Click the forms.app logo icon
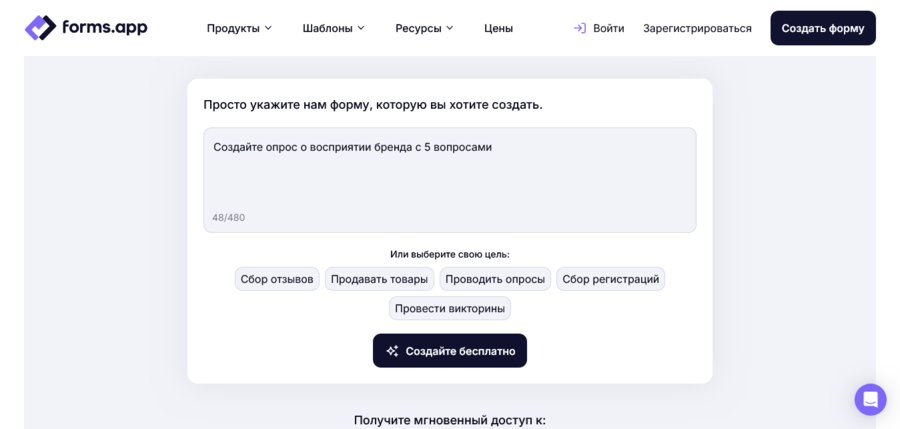Screen dimensions: 900x429 click(x=40, y=28)
